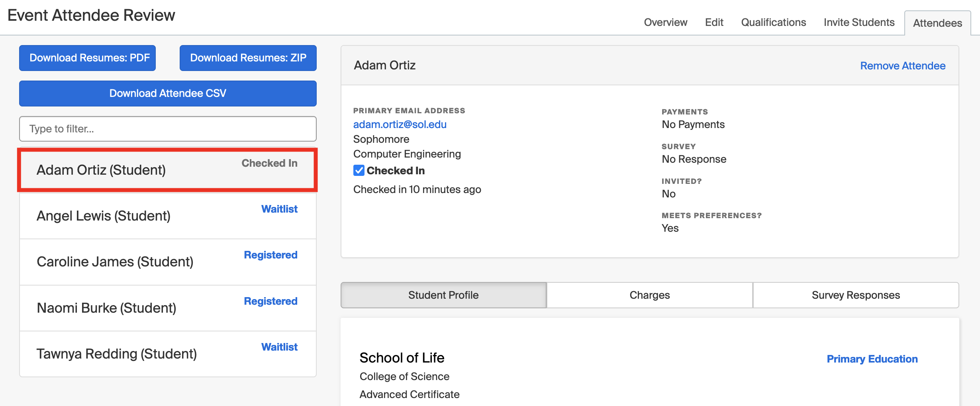Image resolution: width=980 pixels, height=406 pixels.
Task: Click Registered status for Naomi Burke
Action: 270,301
